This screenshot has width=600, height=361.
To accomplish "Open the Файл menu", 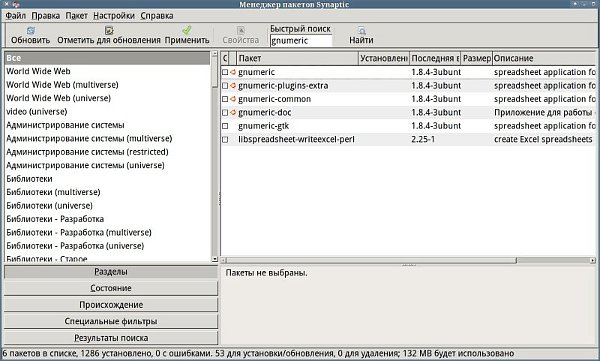I will click(x=15, y=16).
